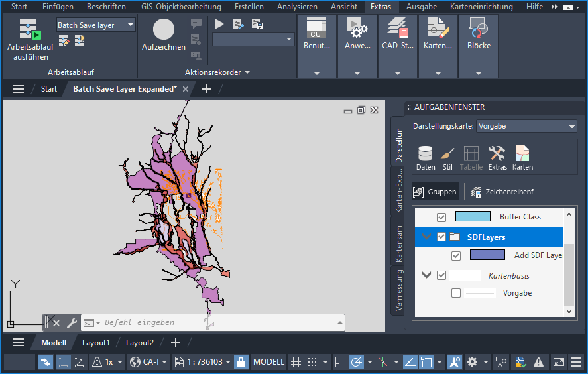588x374 pixels.
Task: Toggle the Add SDF Layer checkbox
Action: [456, 255]
